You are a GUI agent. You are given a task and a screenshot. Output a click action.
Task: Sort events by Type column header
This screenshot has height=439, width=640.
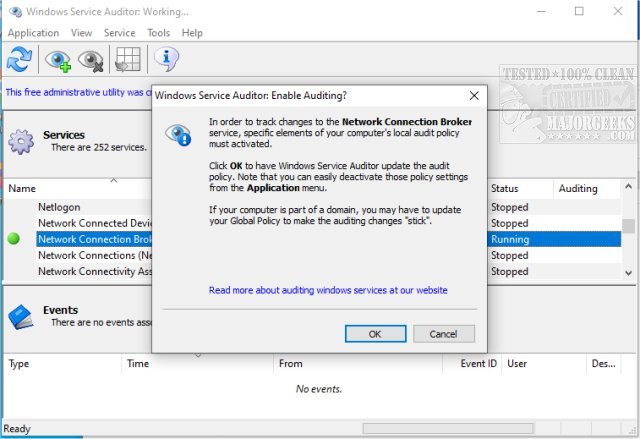pos(62,364)
